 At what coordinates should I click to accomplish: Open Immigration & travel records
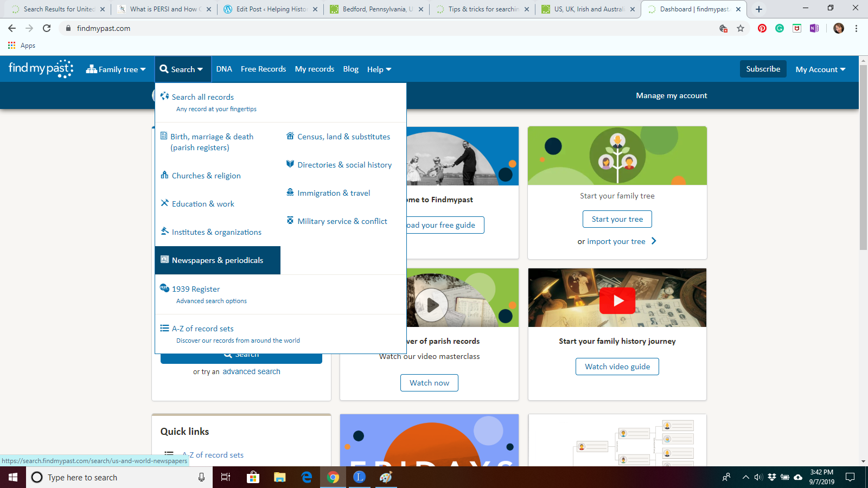tap(334, 192)
